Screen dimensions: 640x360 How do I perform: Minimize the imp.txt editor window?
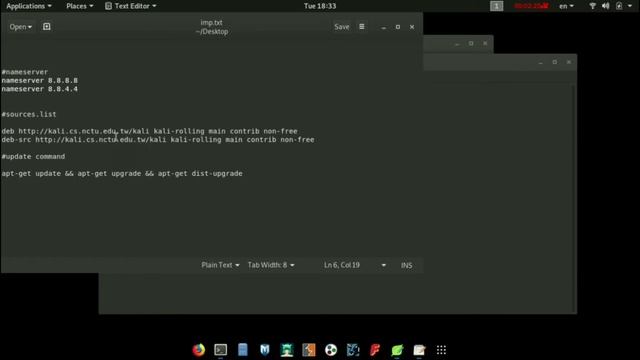(x=384, y=27)
